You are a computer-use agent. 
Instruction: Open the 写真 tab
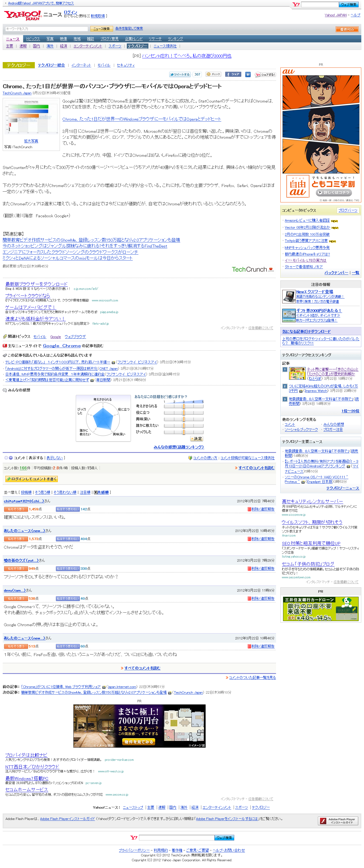click(x=50, y=39)
